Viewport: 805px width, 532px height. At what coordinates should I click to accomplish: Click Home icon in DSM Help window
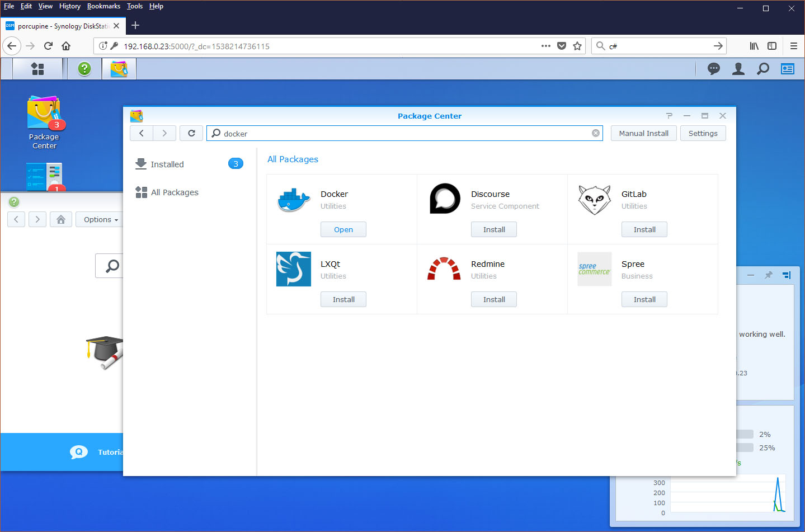pos(61,219)
